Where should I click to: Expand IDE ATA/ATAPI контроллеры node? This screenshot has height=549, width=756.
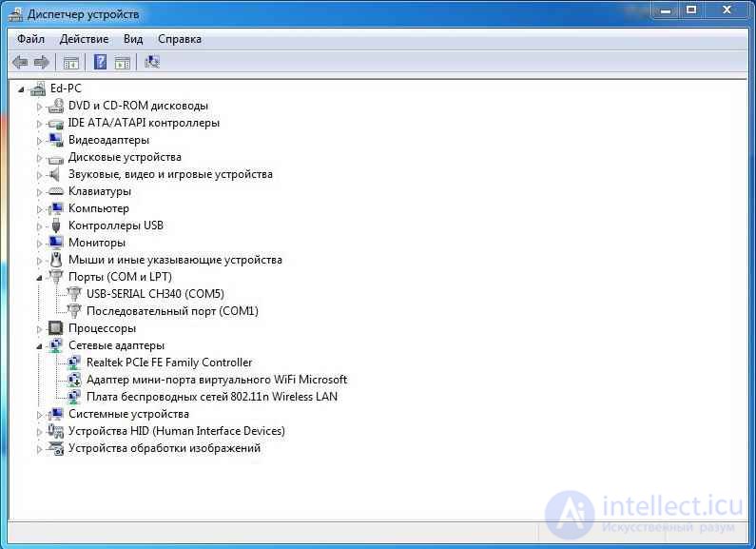click(x=39, y=124)
